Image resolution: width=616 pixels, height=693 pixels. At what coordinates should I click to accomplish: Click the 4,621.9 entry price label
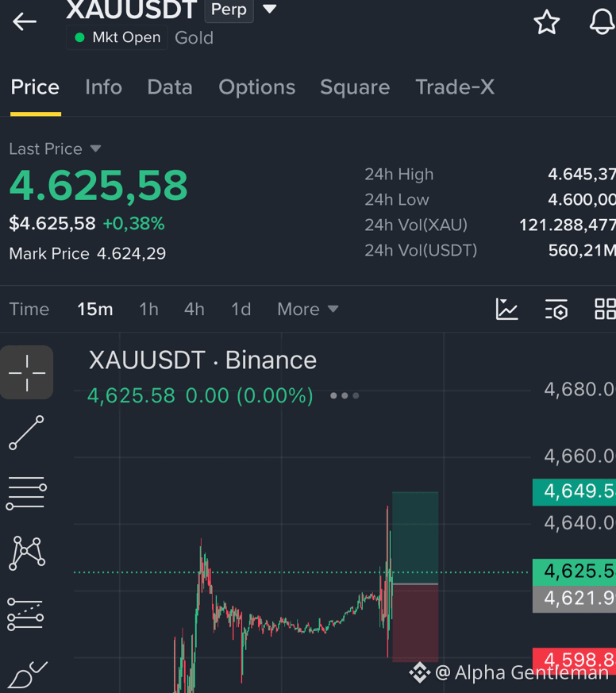(x=574, y=599)
